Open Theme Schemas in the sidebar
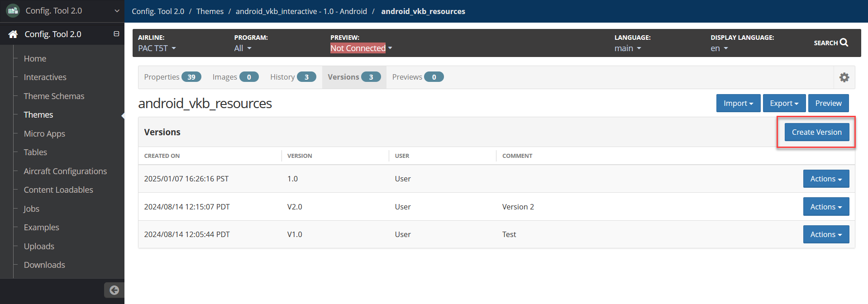Screen dimensions: 868x304 [54, 96]
